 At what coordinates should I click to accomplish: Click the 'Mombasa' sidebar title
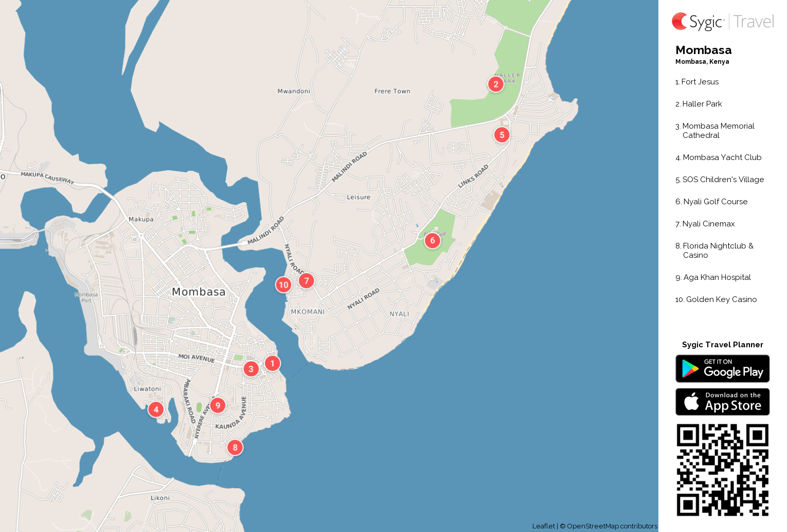pos(704,50)
